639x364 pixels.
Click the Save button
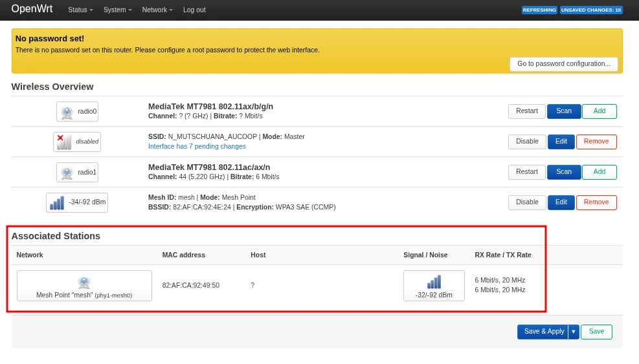596,332
